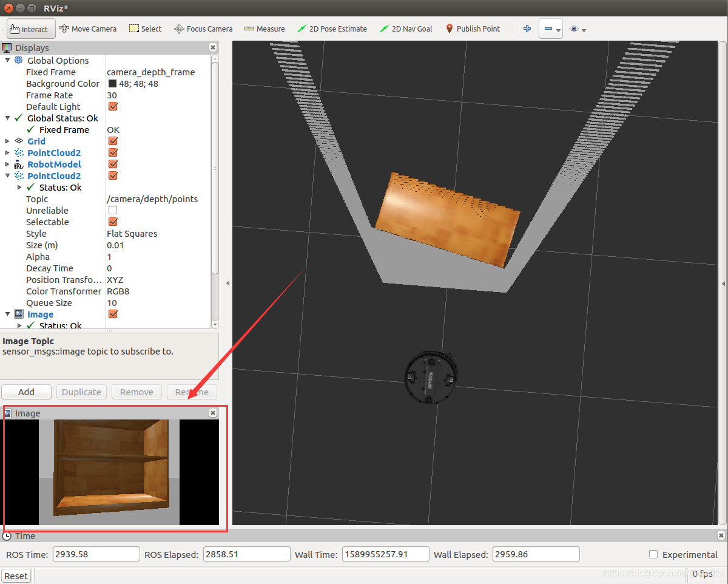Activate the Publish Point tool

coord(473,29)
